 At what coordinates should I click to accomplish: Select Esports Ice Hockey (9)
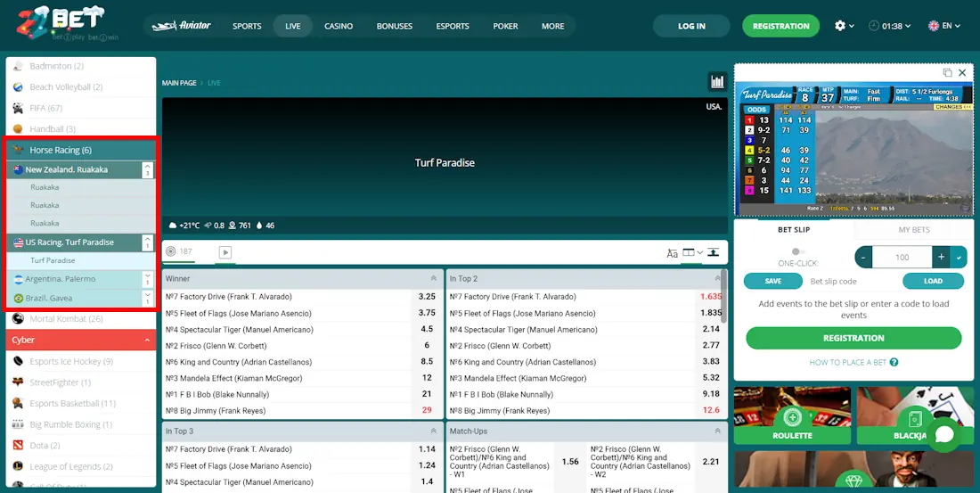tap(81, 362)
